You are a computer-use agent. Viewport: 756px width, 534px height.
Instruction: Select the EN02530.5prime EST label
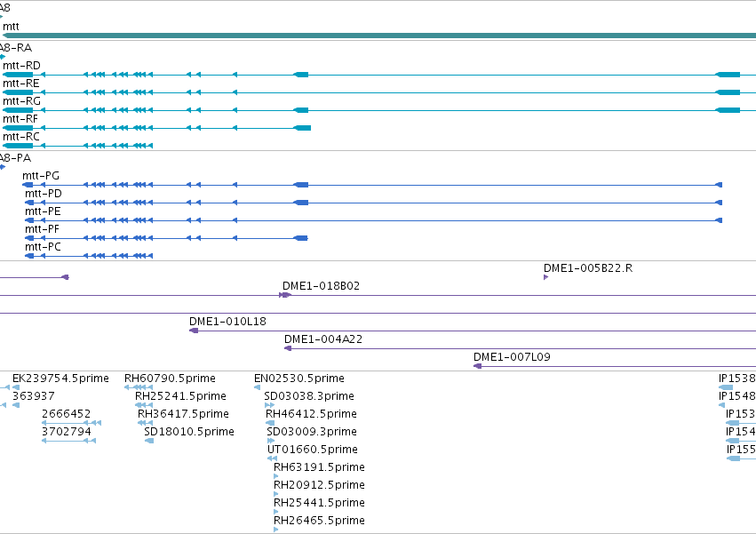coord(299,379)
